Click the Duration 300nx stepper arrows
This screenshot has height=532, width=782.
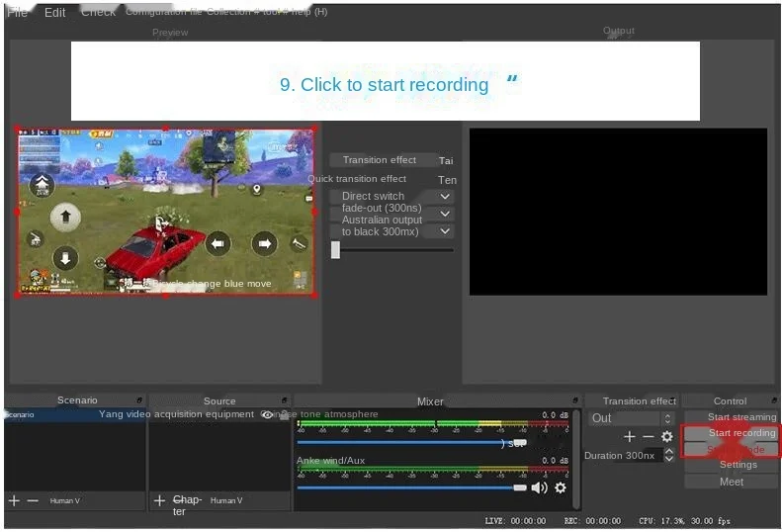[x=669, y=455]
